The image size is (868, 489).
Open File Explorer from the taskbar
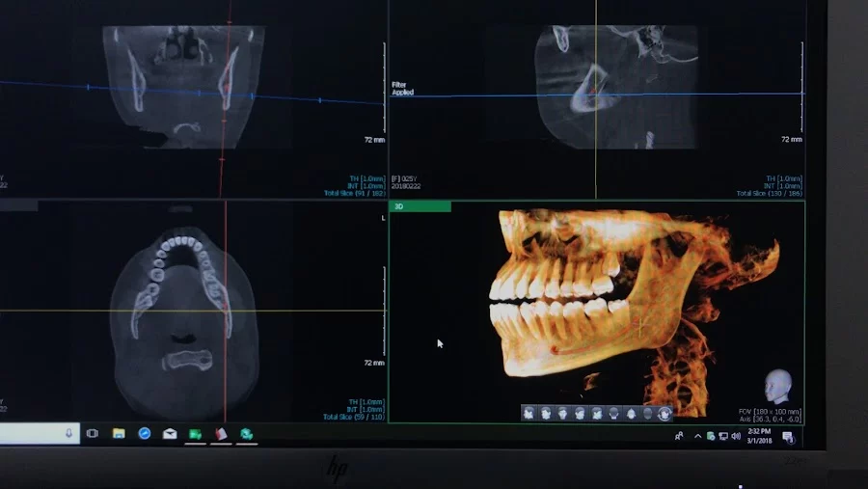tap(119, 434)
